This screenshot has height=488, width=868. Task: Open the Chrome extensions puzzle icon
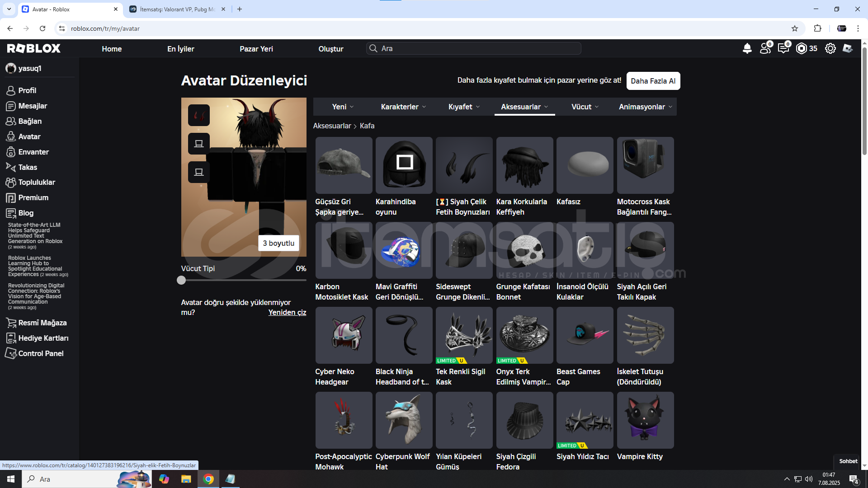point(817,28)
